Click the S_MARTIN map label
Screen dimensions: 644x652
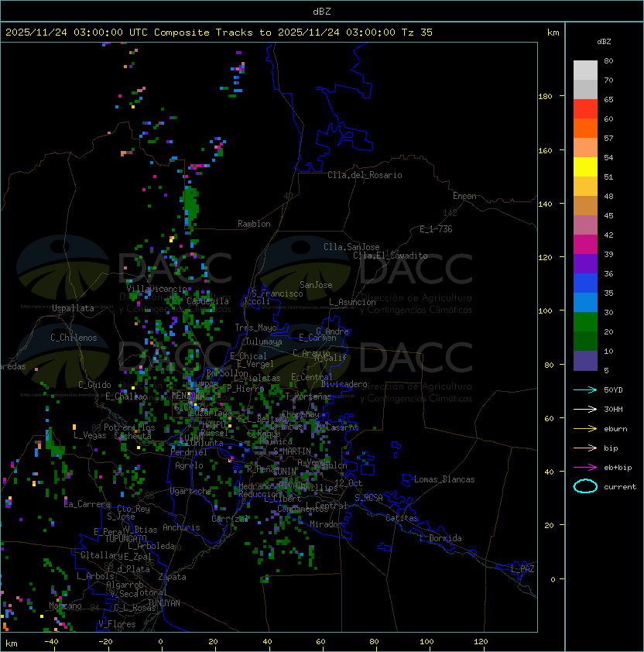pyautogui.click(x=292, y=451)
